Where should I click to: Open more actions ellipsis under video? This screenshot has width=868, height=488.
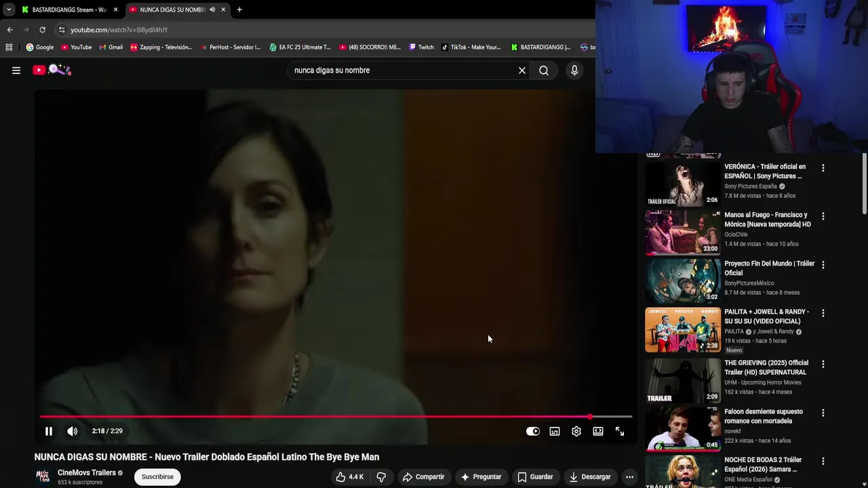629,476
